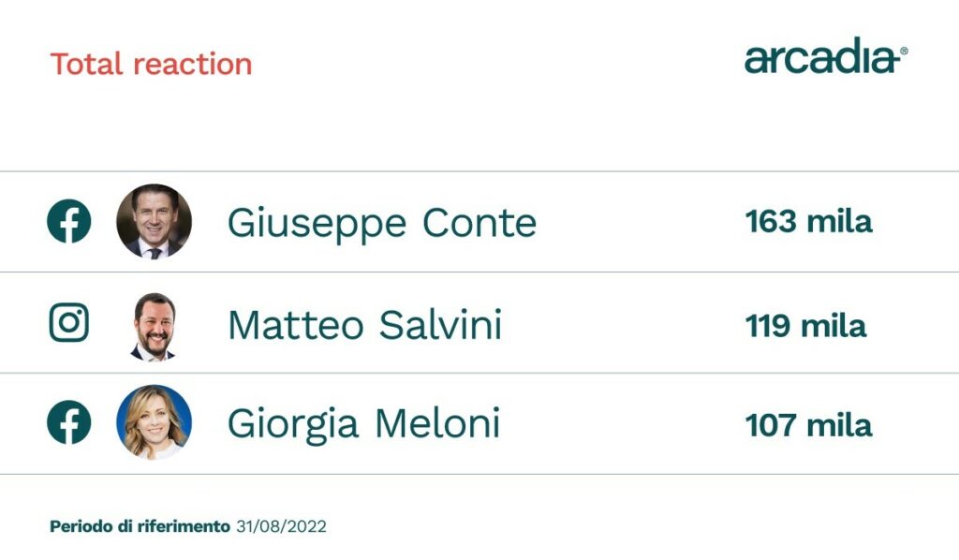Click the 119 mila reaction count

tap(805, 325)
